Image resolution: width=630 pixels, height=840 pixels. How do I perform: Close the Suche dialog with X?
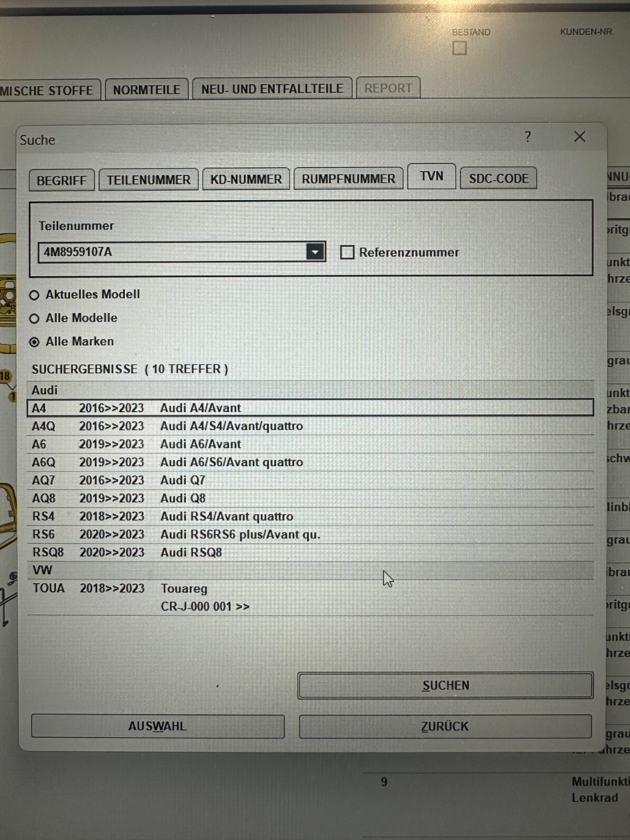coord(580,137)
